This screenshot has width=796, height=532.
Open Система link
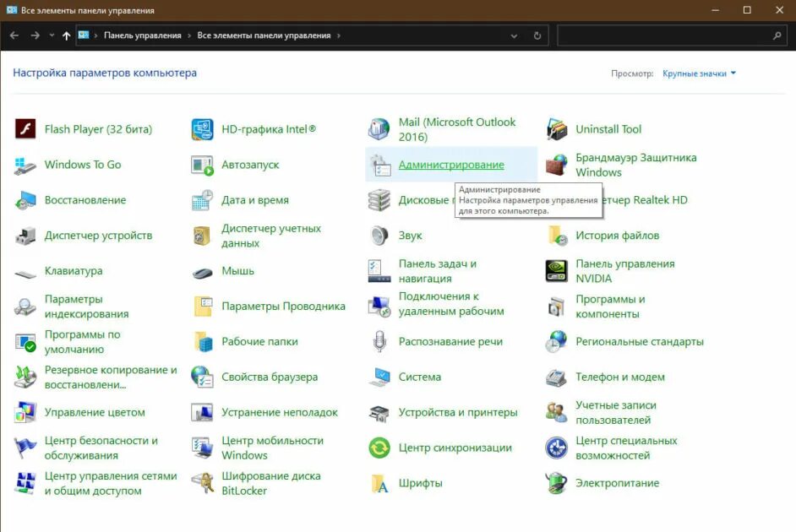click(x=419, y=377)
